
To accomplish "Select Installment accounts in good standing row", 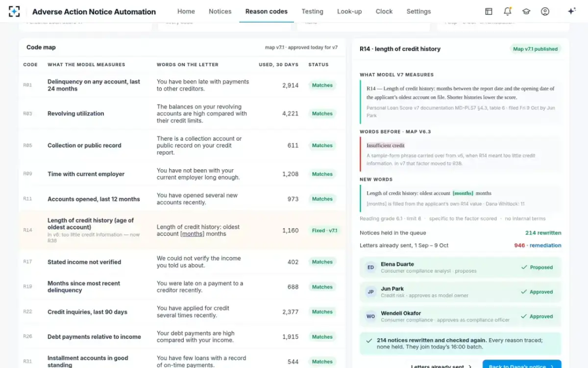I will pos(182,360).
